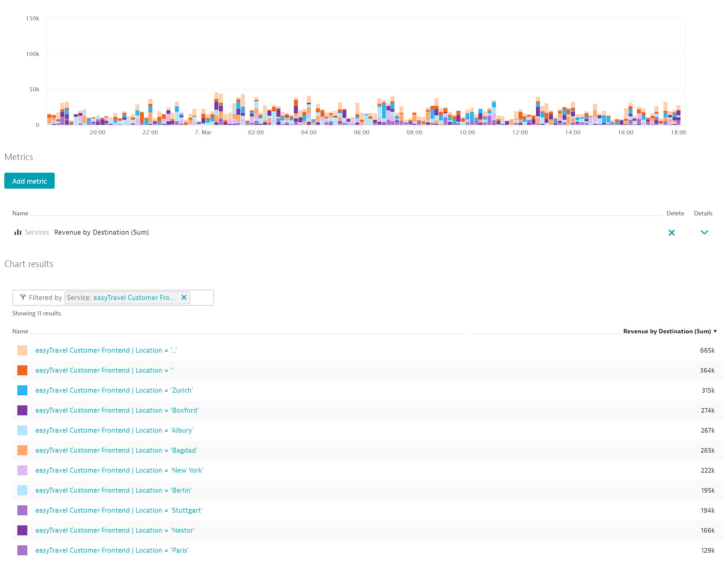Image resolution: width=728 pixels, height=567 pixels.
Task: Click the 02:00 time axis label
Action: tap(256, 132)
